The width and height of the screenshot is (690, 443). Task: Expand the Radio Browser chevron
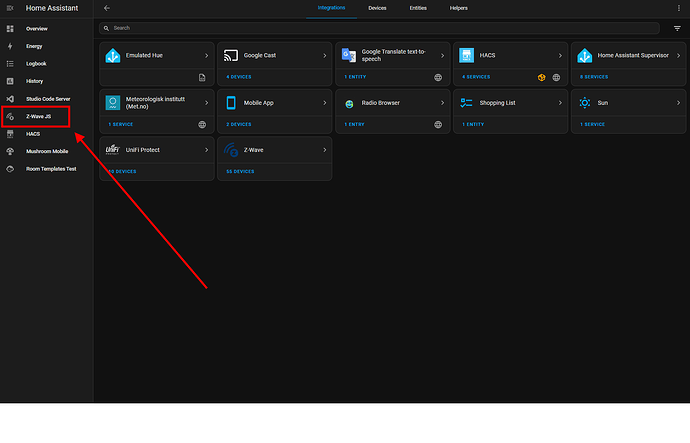point(442,103)
